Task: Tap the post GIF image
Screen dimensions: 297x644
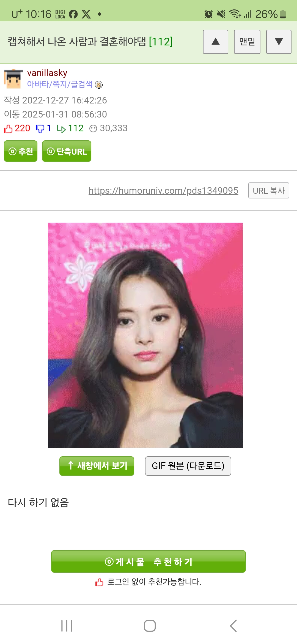Action: point(145,335)
